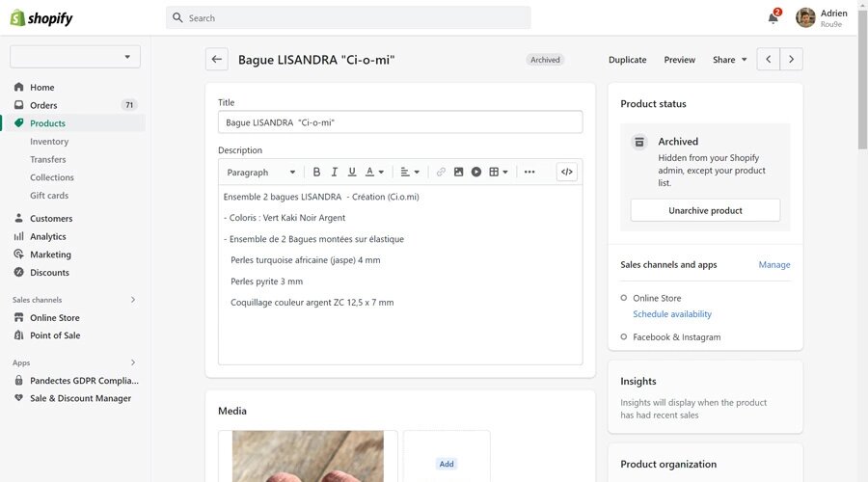Viewport: 868px width, 482px height.
Task: Open the text alignment dropdown
Action: pyautogui.click(x=410, y=173)
